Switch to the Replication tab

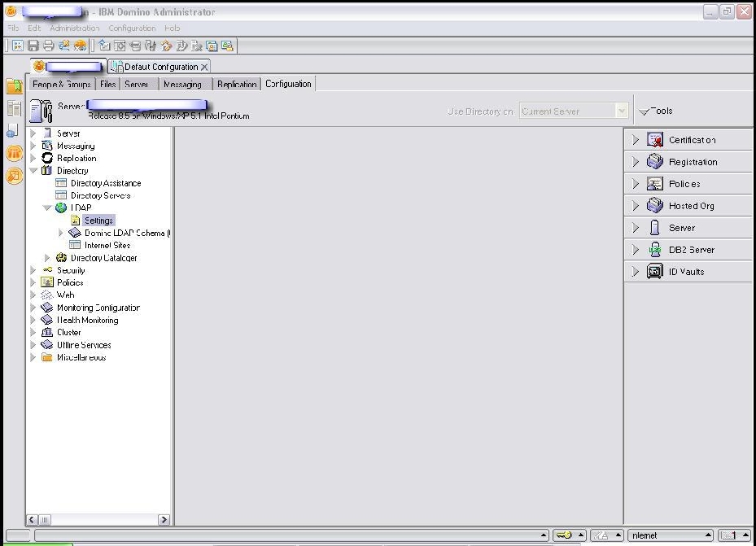pyautogui.click(x=237, y=84)
